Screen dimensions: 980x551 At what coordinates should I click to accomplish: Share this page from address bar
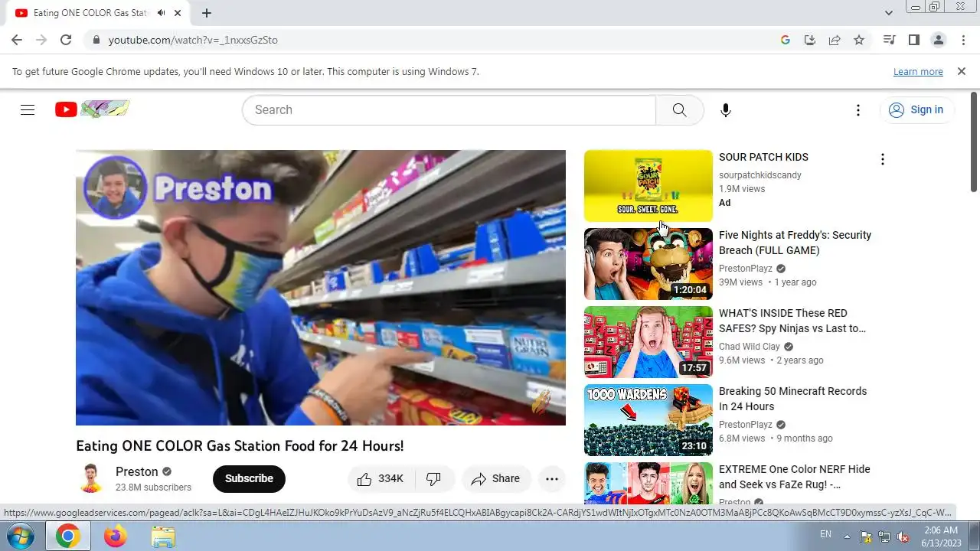point(835,40)
